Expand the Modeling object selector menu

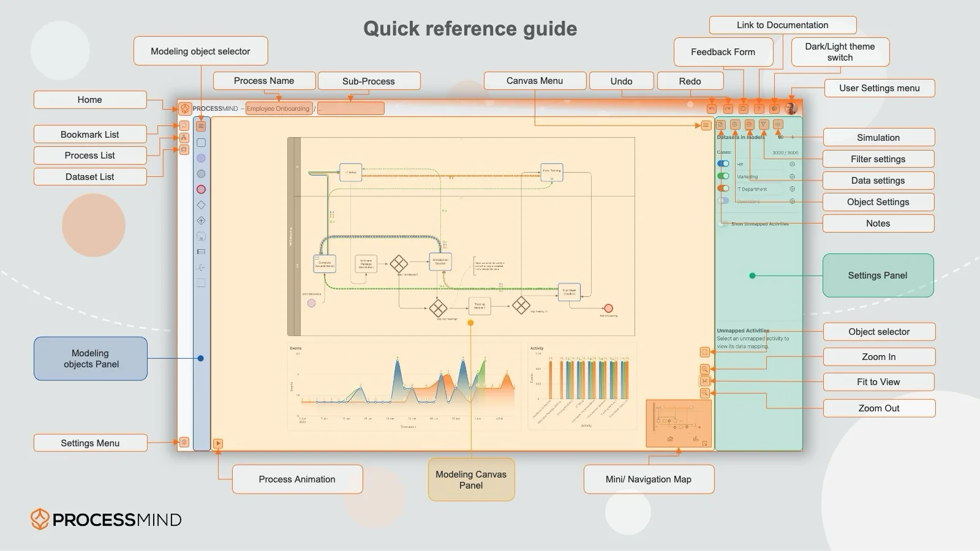201,126
